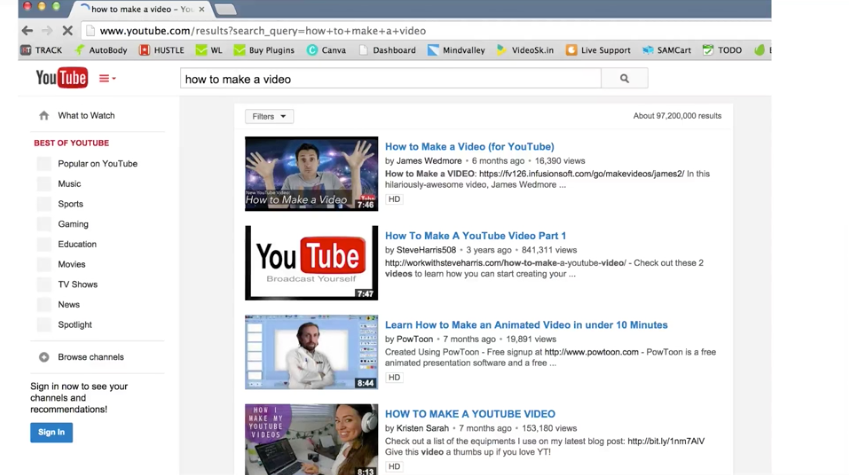
Task: Click the BEST OF YOUTUBE heading
Action: pos(71,143)
